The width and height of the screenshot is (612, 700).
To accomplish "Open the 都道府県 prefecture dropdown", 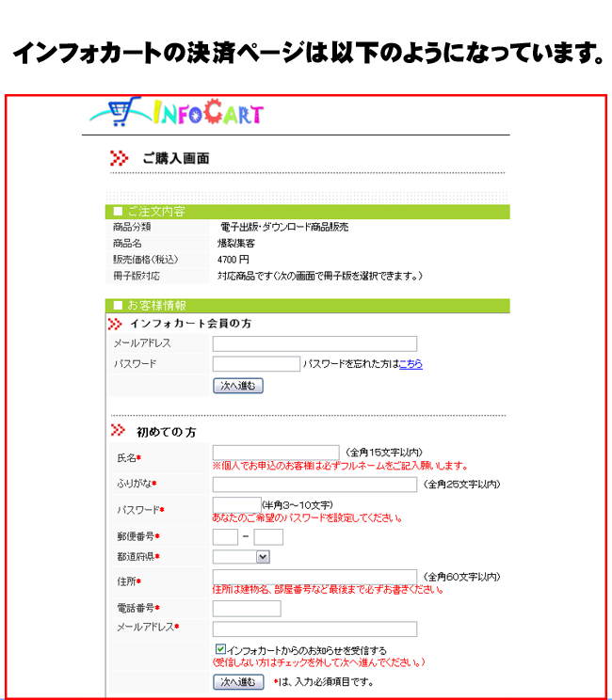I will [241, 557].
